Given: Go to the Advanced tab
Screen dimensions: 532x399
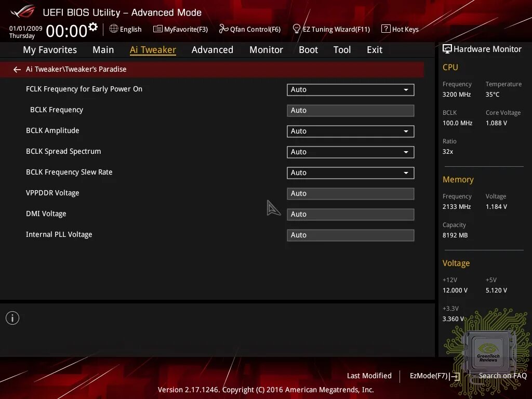Looking at the screenshot, I should [212, 50].
